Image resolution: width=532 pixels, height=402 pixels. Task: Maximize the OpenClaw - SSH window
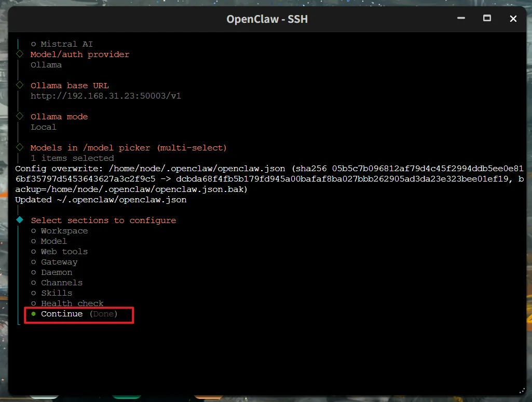tap(487, 18)
